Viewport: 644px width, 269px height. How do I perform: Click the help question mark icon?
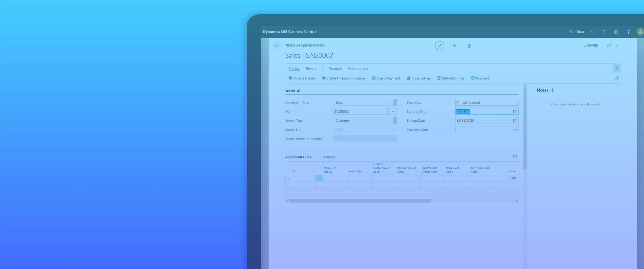[x=628, y=32]
